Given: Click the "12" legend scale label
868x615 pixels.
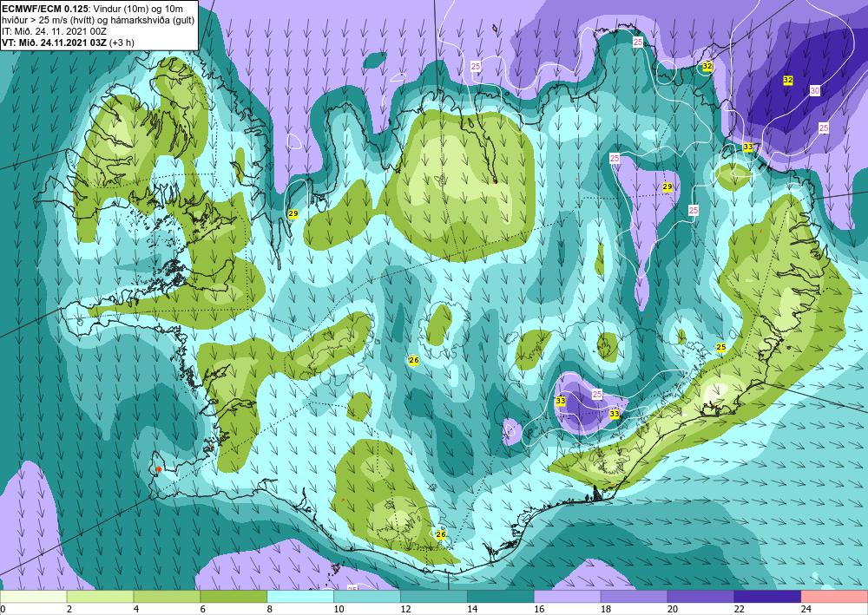Looking at the screenshot, I should 405,610.
